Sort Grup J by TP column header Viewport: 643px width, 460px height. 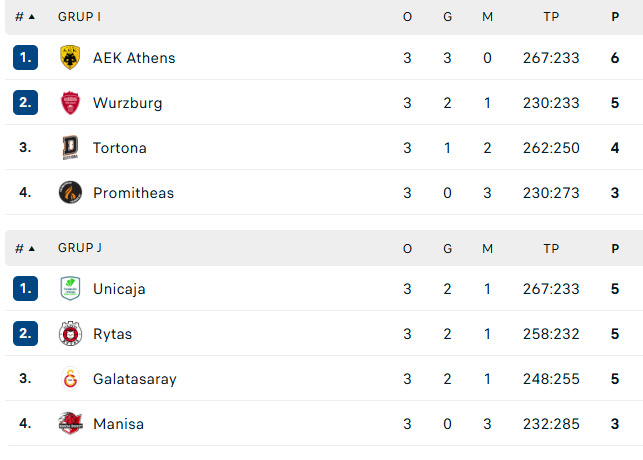point(551,248)
